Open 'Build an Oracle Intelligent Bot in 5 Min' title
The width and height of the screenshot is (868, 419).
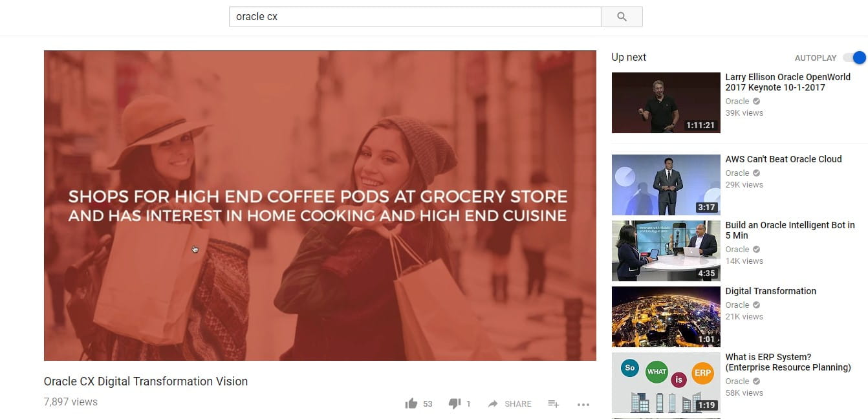(x=790, y=230)
